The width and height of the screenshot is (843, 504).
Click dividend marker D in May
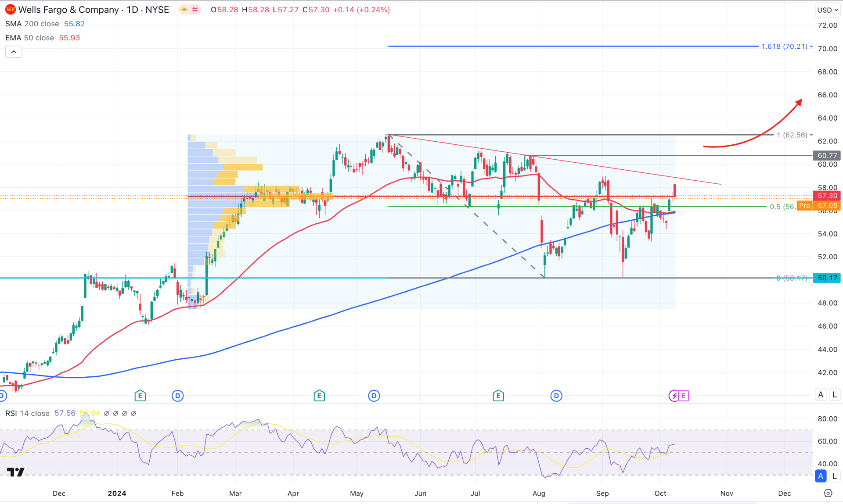[x=374, y=396]
